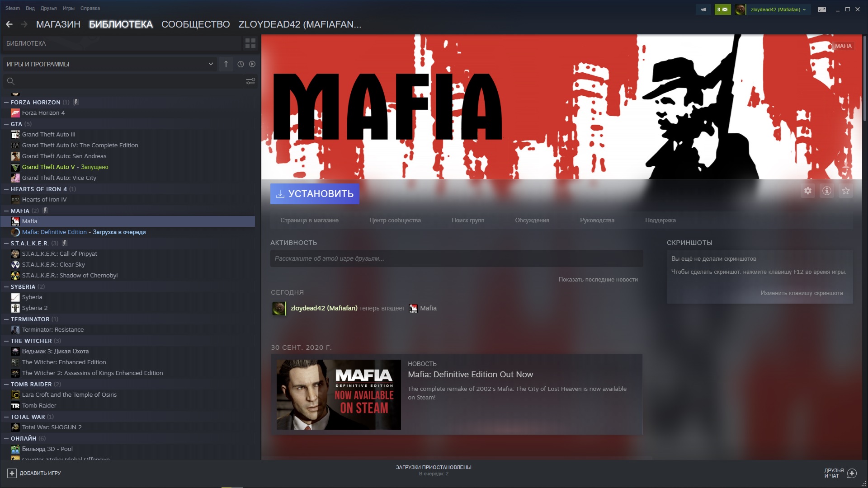
Task: Open the МАГАЗИН tab
Action: coord(58,24)
